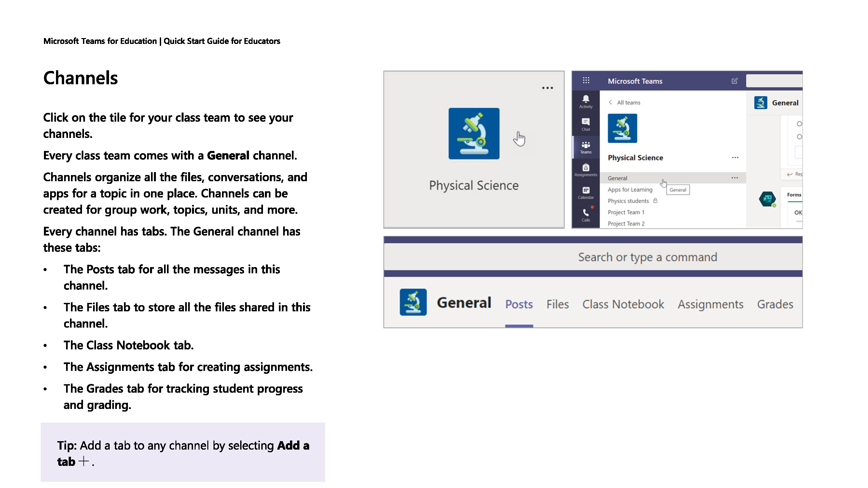Click the Physical Science tile microscope icon
The width and height of the screenshot is (868, 488).
tap(474, 133)
